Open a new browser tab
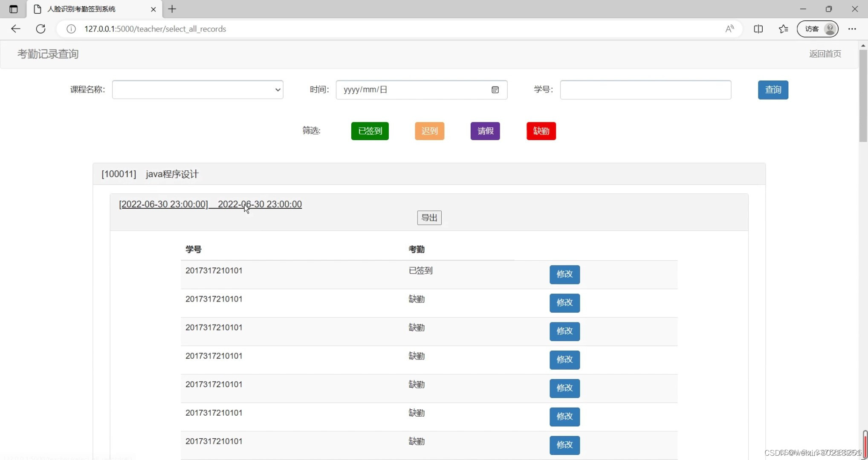This screenshot has width=868, height=460. [x=172, y=9]
